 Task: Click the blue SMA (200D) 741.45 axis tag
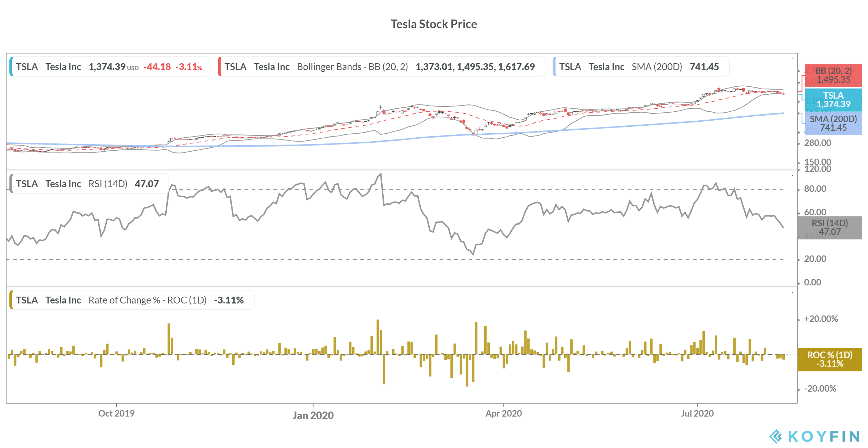(833, 123)
